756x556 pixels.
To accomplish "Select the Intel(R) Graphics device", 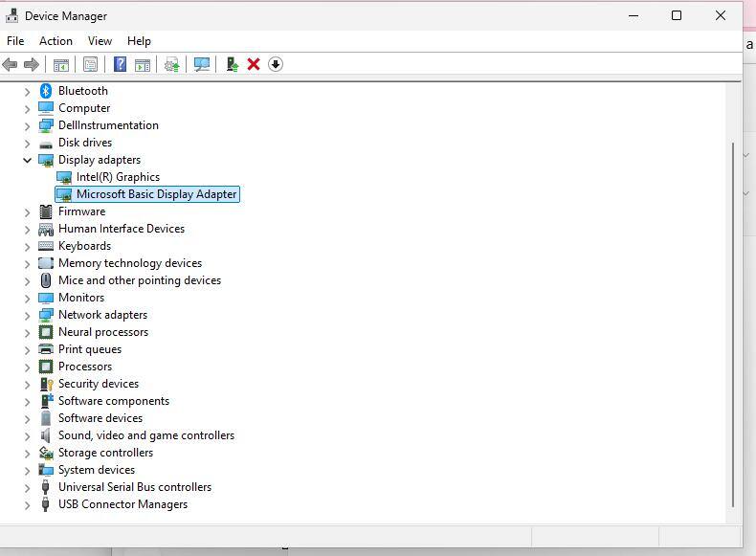I will coord(118,177).
